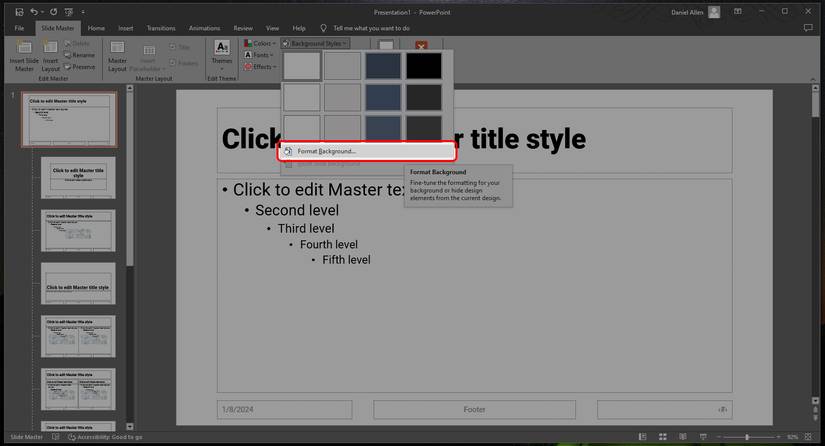Image resolution: width=825 pixels, height=446 pixels.
Task: Open the Colors dropdown
Action: click(x=259, y=44)
